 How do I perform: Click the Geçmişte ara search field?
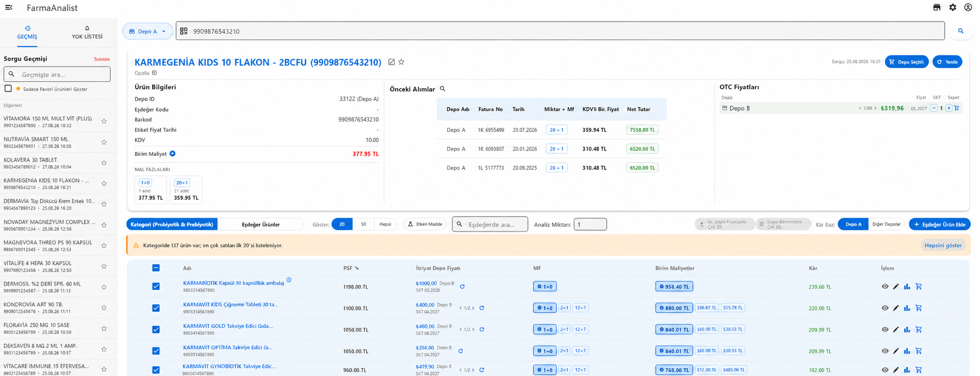tap(57, 74)
